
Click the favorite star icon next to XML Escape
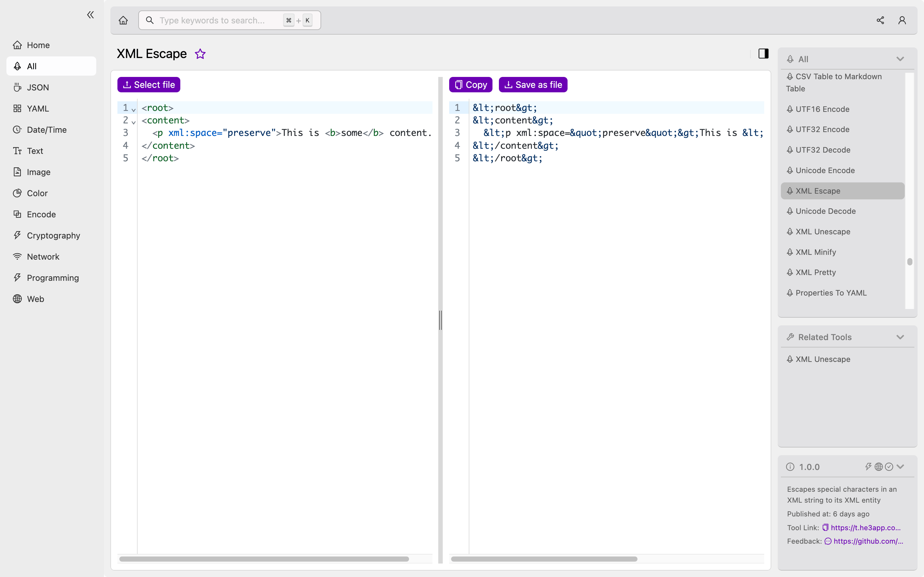pos(200,54)
